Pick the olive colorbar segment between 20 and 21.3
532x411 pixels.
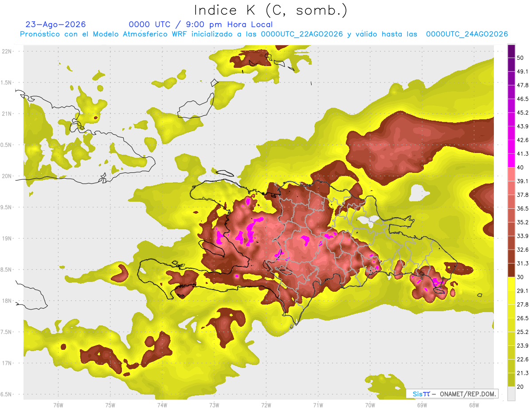coord(512,380)
